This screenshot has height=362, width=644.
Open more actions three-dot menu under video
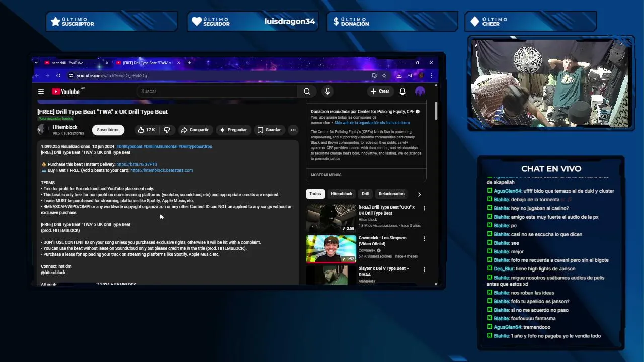(x=293, y=130)
